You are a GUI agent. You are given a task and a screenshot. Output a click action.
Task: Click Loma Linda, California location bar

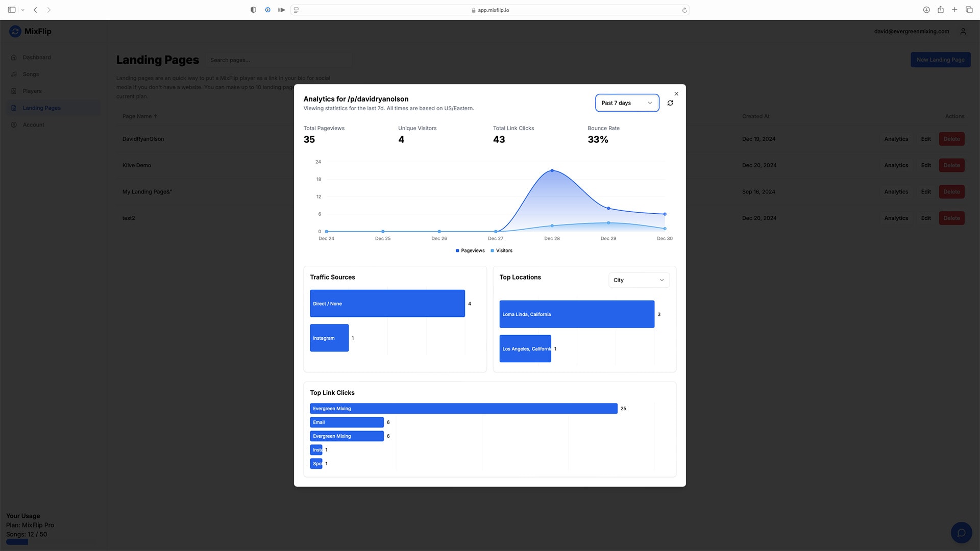click(x=577, y=314)
